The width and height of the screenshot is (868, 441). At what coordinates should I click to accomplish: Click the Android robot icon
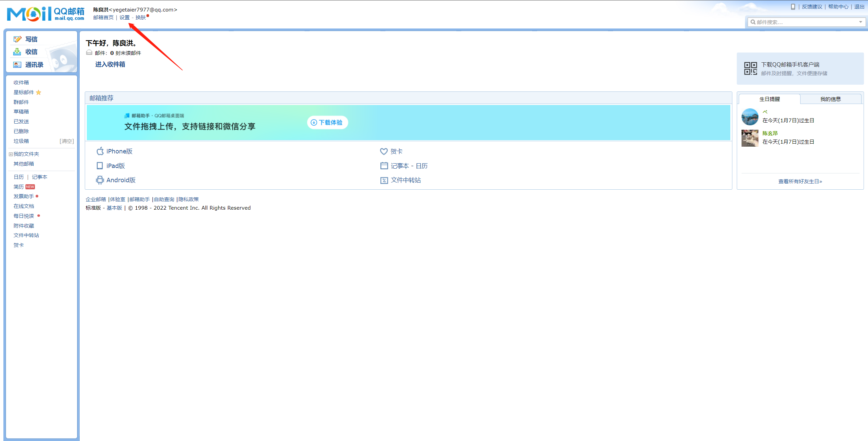tap(100, 180)
